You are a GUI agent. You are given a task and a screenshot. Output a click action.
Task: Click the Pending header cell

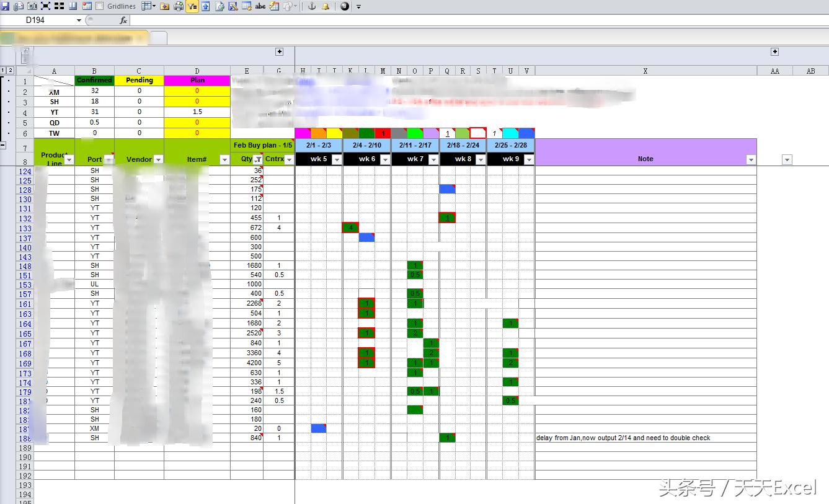click(x=140, y=80)
